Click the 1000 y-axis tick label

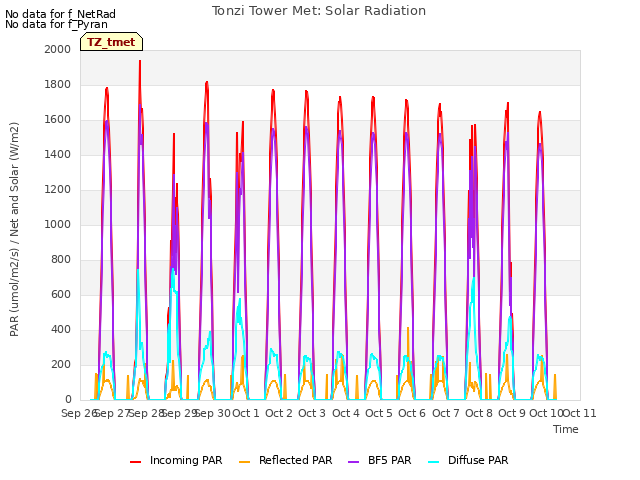coord(58,224)
